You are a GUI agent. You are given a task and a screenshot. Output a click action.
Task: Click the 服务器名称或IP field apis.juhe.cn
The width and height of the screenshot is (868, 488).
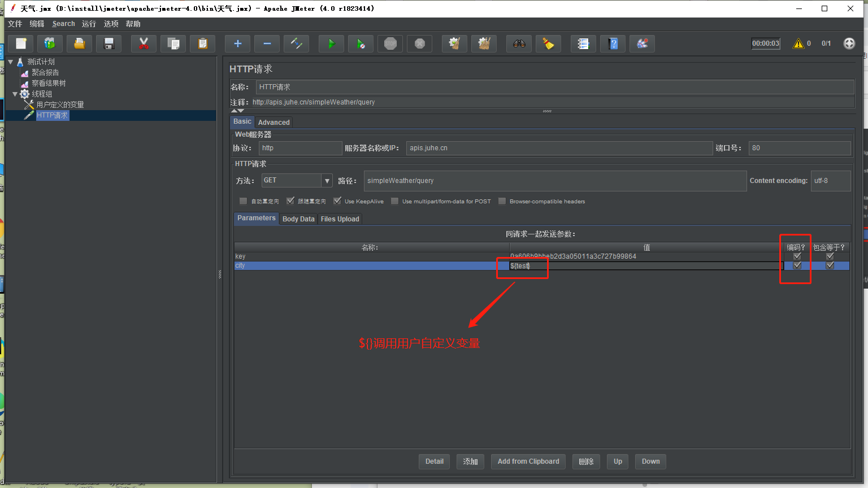point(559,148)
